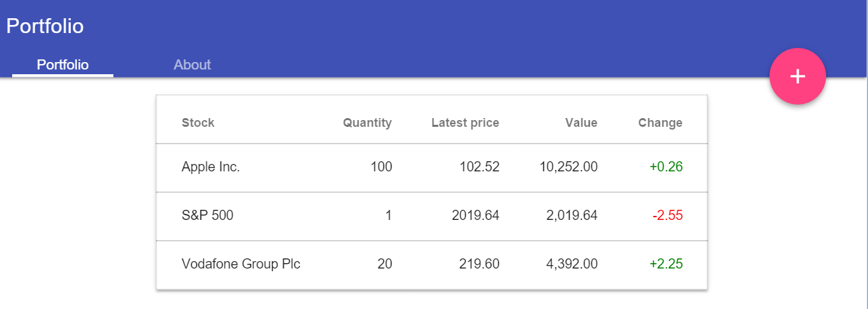
Task: Open the Vodafone Group Plc row
Action: pyautogui.click(x=432, y=264)
